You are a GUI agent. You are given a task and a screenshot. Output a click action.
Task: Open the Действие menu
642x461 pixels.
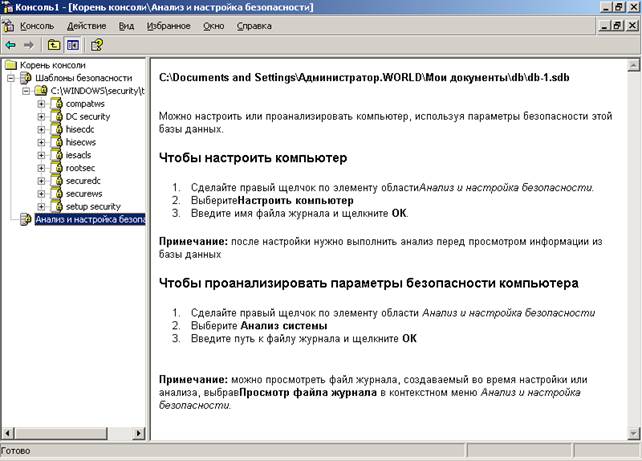click(x=86, y=26)
